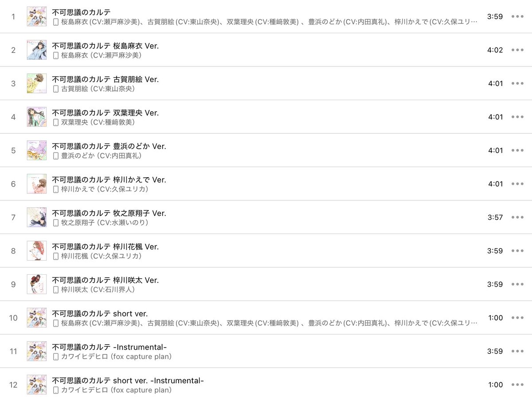Screen dimensions: 532x401
Task: Open more options for 梓川花楓 Ver. track
Action: pyautogui.click(x=517, y=251)
